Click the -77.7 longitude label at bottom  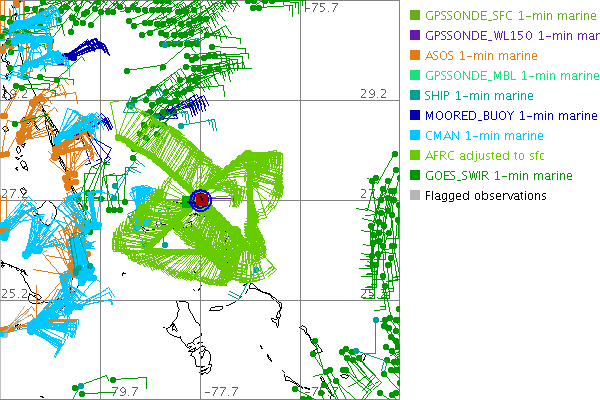(219, 391)
